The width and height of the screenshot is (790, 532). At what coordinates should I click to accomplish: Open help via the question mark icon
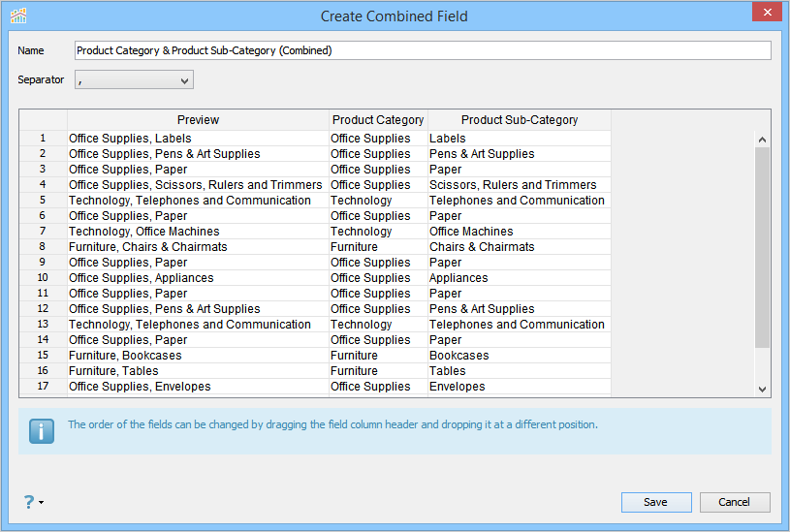pyautogui.click(x=29, y=502)
